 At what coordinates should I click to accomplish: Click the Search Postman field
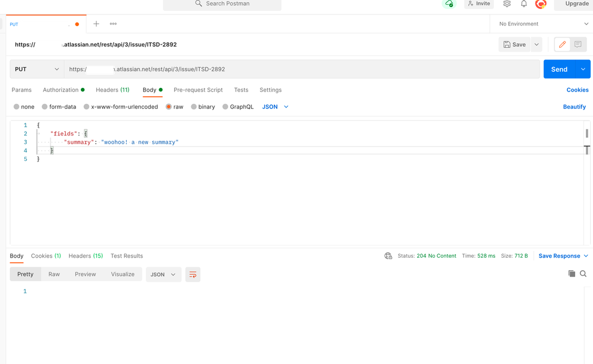222,4
